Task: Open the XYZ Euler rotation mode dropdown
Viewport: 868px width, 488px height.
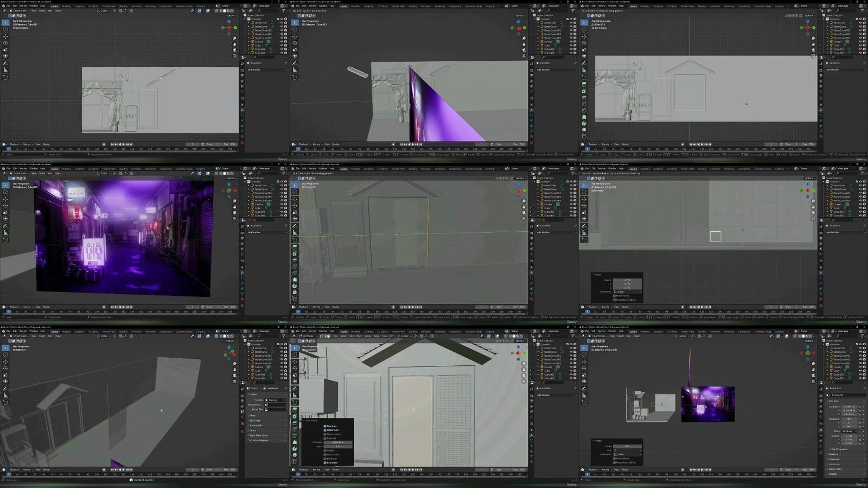Action: [850, 431]
